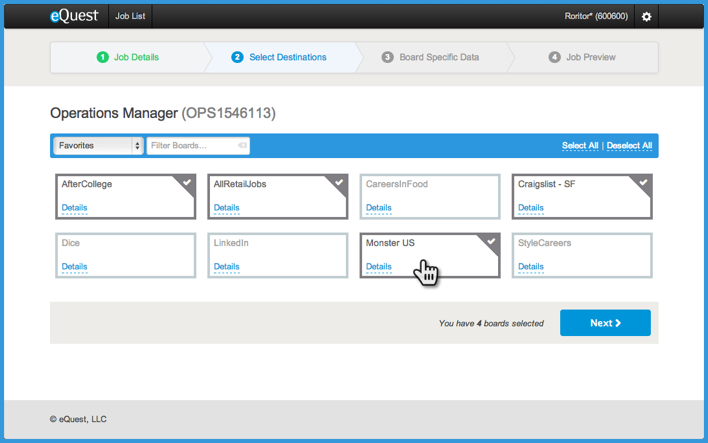Click the Deselect All link
This screenshot has width=708, height=443.
point(629,145)
